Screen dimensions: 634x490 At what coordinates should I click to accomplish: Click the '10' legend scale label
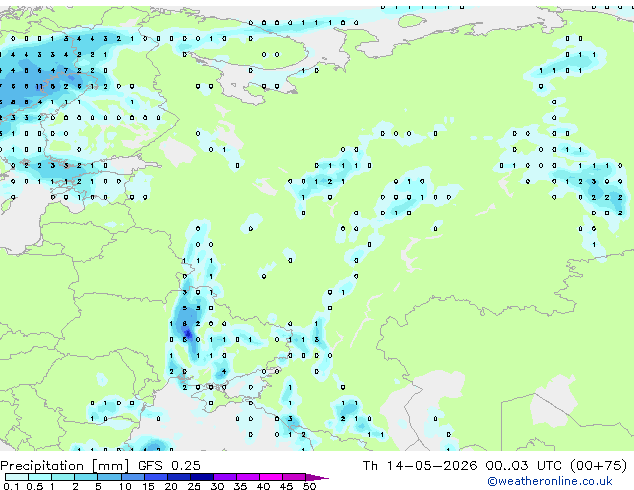(125, 486)
